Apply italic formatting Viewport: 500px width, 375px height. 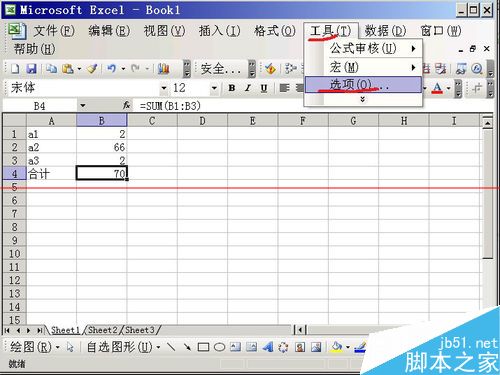[248, 88]
